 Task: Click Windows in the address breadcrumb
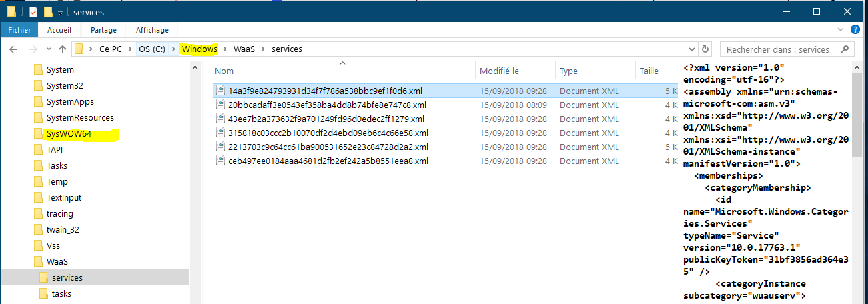click(x=199, y=49)
